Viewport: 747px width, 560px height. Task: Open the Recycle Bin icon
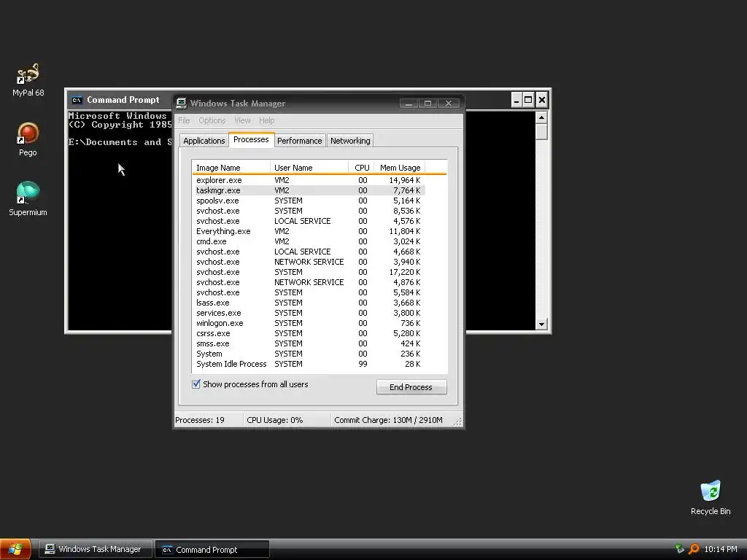click(711, 497)
